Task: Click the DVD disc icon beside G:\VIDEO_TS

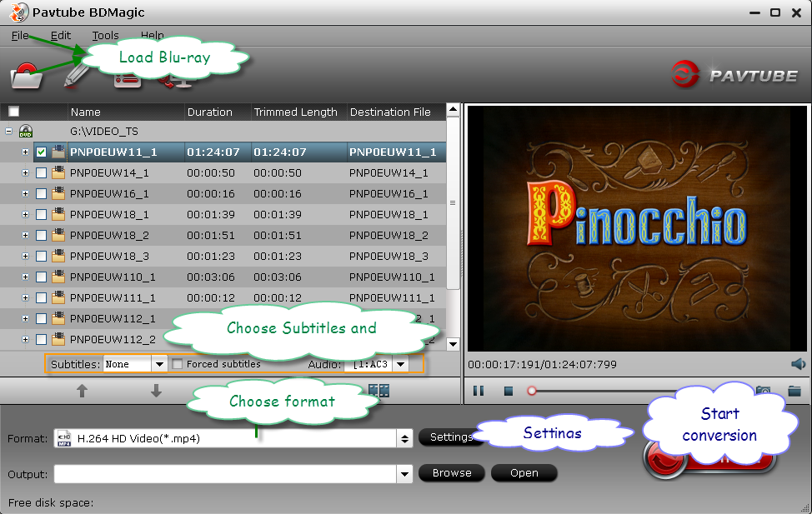Action: tap(25, 131)
